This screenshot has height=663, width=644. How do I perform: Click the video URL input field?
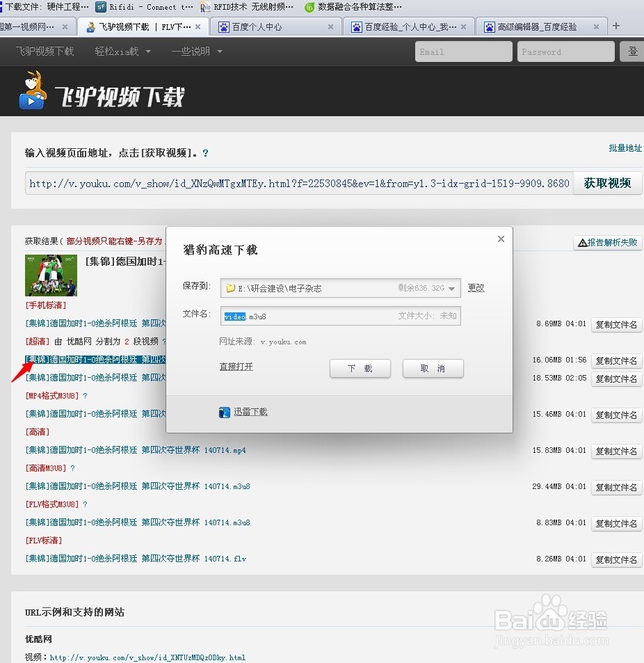pyautogui.click(x=299, y=183)
